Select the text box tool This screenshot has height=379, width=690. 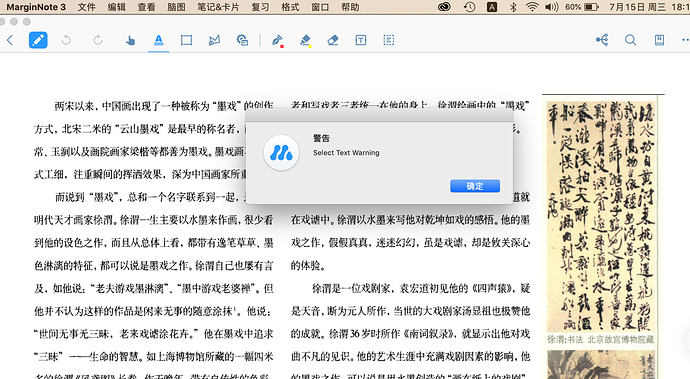coord(360,40)
